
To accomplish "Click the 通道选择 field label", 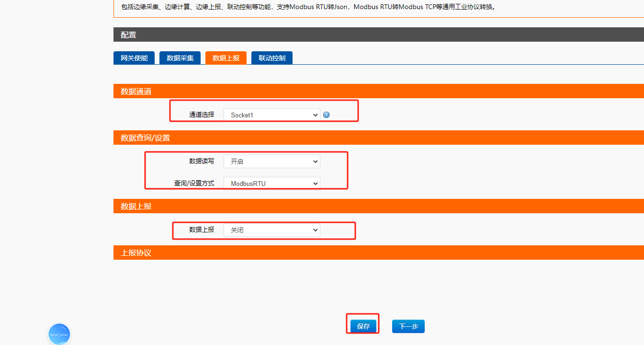I will click(x=202, y=115).
